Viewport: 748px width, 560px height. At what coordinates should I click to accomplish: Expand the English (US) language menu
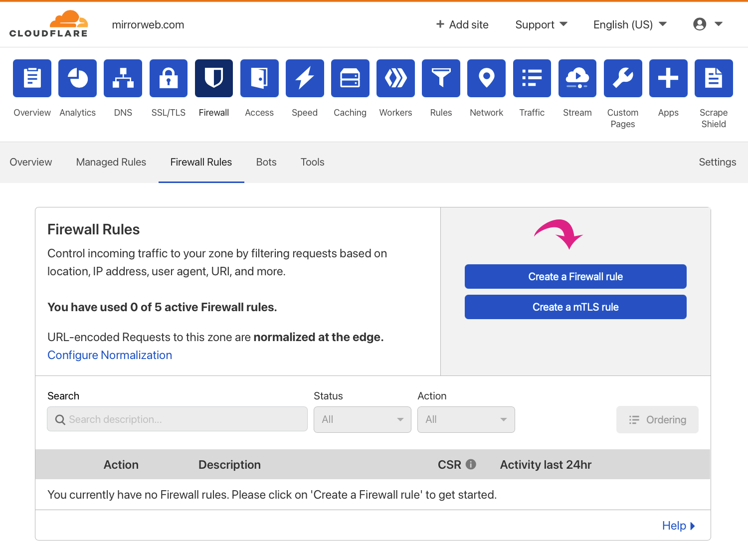629,24
